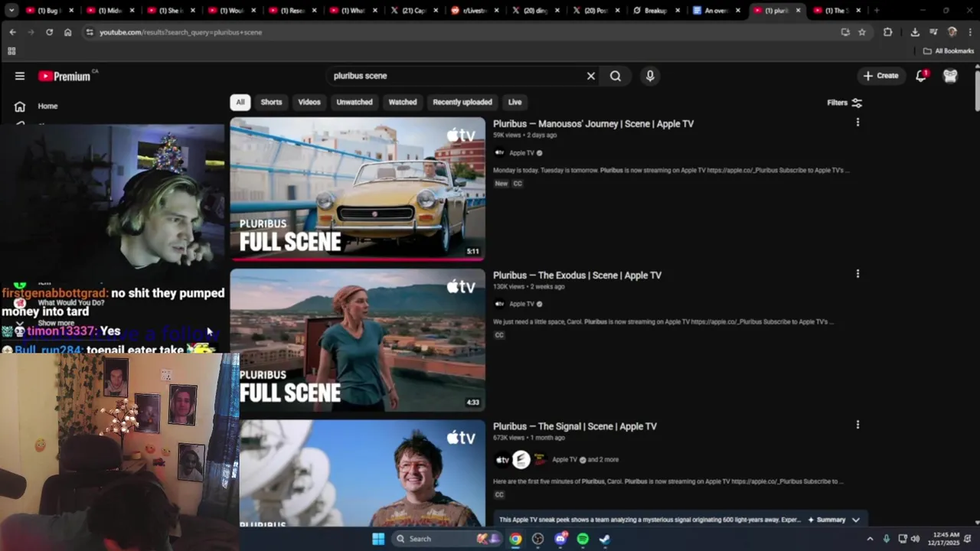This screenshot has width=980, height=551.
Task: Open Chrome downloads
Action: click(915, 32)
